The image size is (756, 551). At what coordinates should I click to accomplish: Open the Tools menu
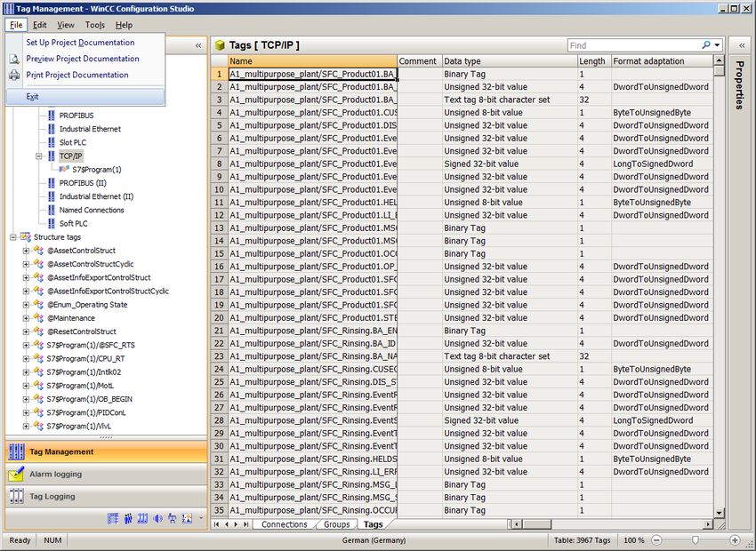click(95, 25)
